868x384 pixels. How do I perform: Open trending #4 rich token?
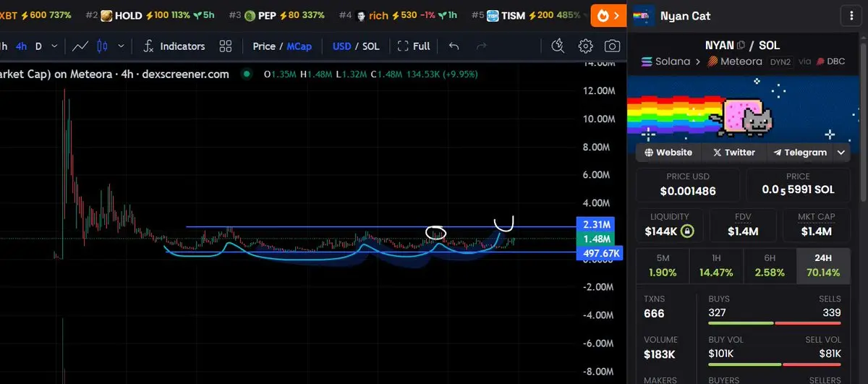click(397, 15)
